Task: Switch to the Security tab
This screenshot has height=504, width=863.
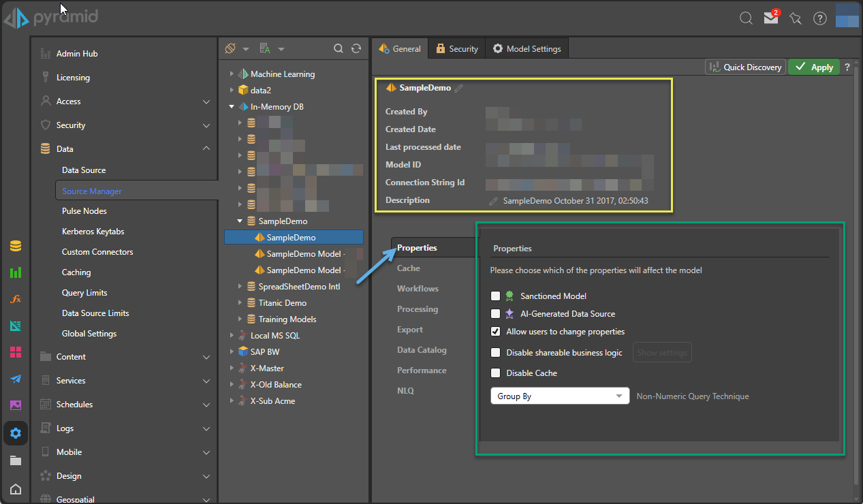Action: 457,48
